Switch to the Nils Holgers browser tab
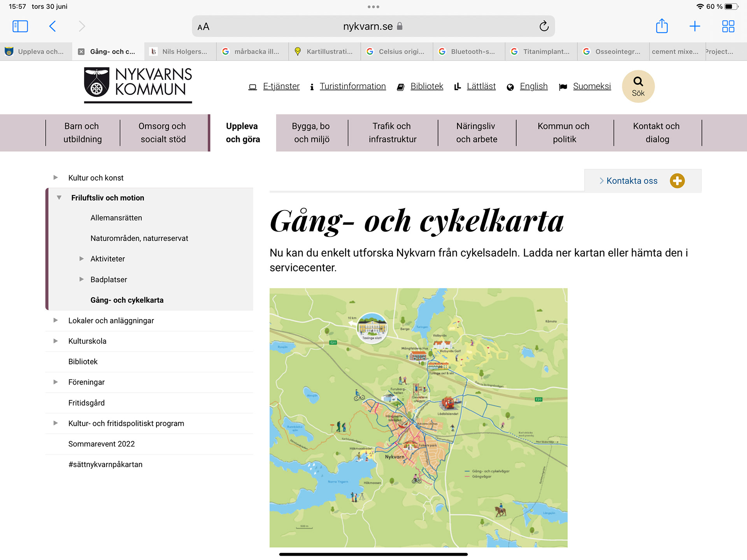Screen dimensions: 747x560 pyautogui.click(x=180, y=52)
